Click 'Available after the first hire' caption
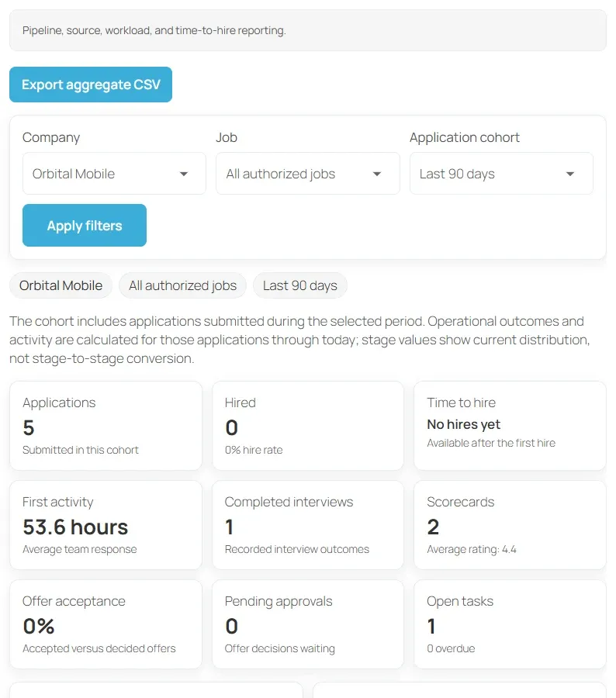The height and width of the screenshot is (698, 616). [x=491, y=443]
